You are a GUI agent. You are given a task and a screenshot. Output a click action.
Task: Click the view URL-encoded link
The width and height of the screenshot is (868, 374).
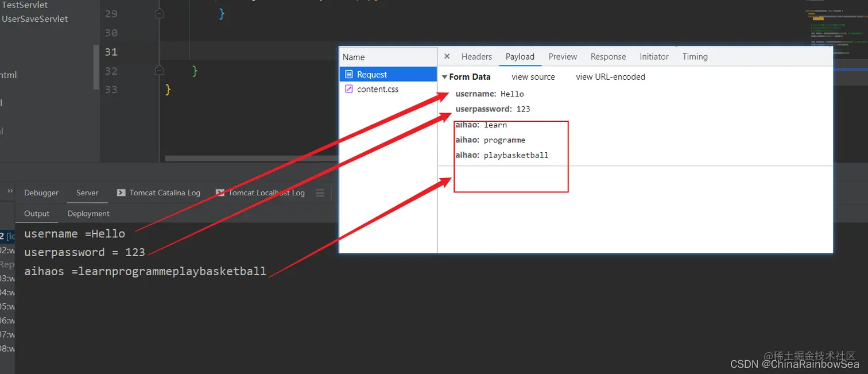point(611,77)
